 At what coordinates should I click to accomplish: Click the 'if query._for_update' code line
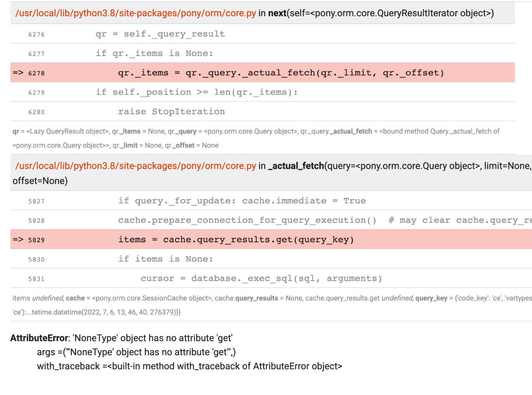[242, 201]
